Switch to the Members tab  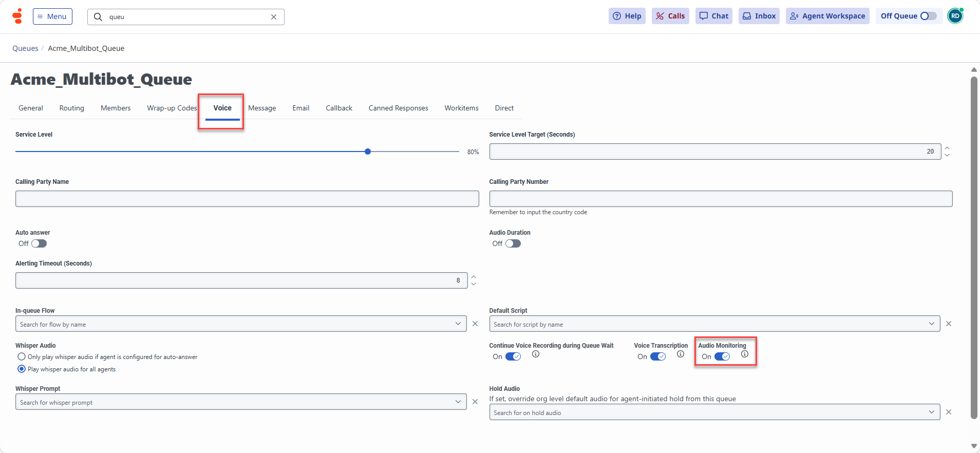click(116, 108)
